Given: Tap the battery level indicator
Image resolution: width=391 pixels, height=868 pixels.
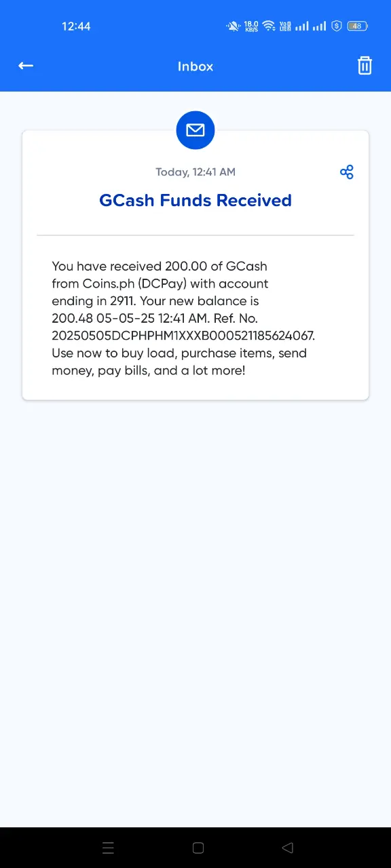Looking at the screenshot, I should click(x=357, y=26).
